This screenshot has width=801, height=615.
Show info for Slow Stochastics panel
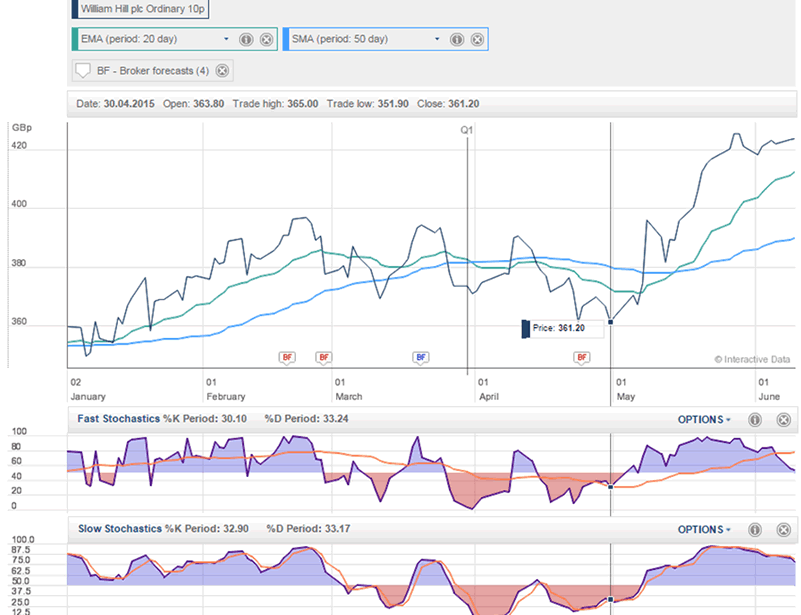point(755,529)
